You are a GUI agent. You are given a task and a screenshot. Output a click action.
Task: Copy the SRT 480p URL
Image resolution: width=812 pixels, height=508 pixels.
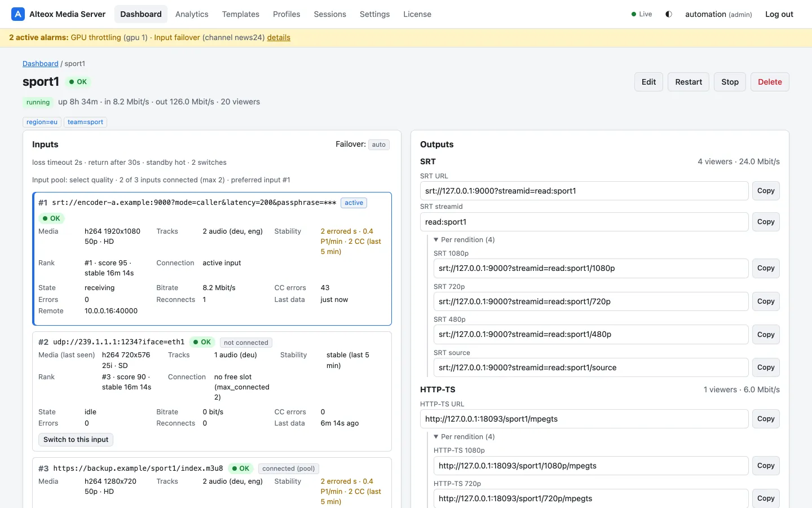click(766, 335)
